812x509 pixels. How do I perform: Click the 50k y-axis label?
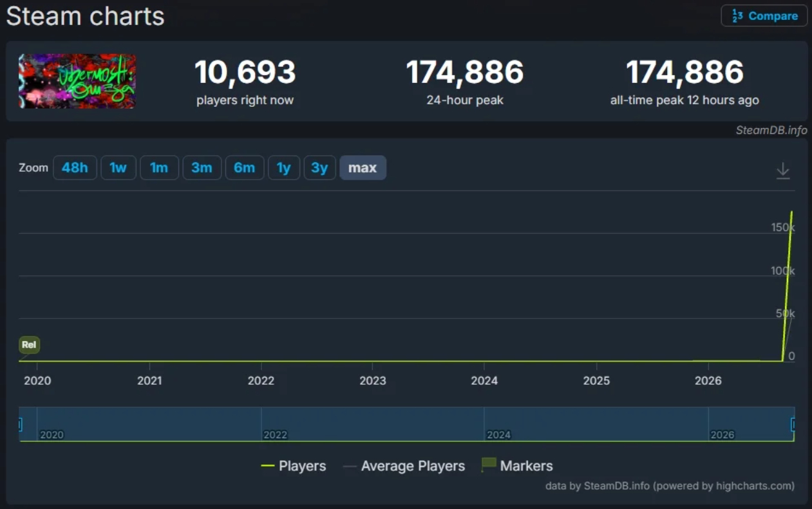tap(786, 313)
